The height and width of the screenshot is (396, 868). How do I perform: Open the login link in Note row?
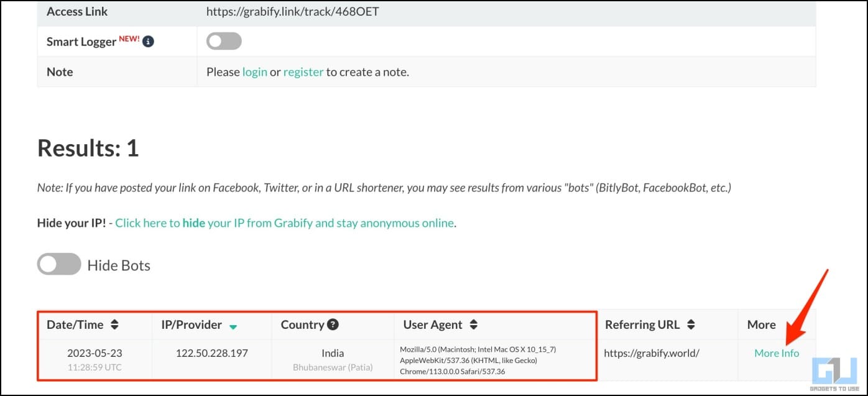coord(255,72)
